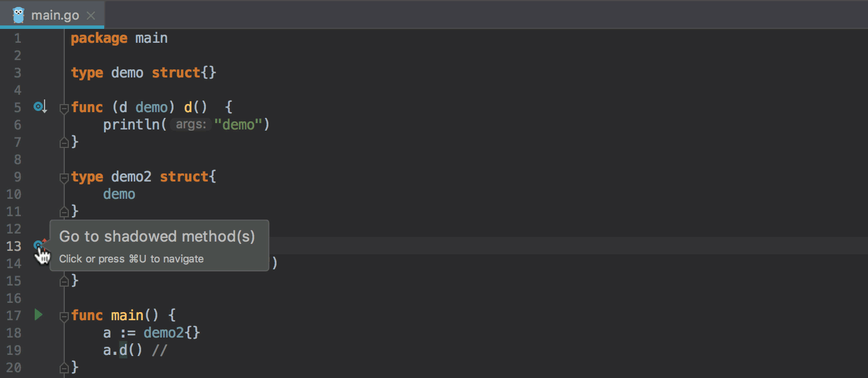Run main with the green gutter arrow
Image resolution: width=868 pixels, height=378 pixels.
38,315
